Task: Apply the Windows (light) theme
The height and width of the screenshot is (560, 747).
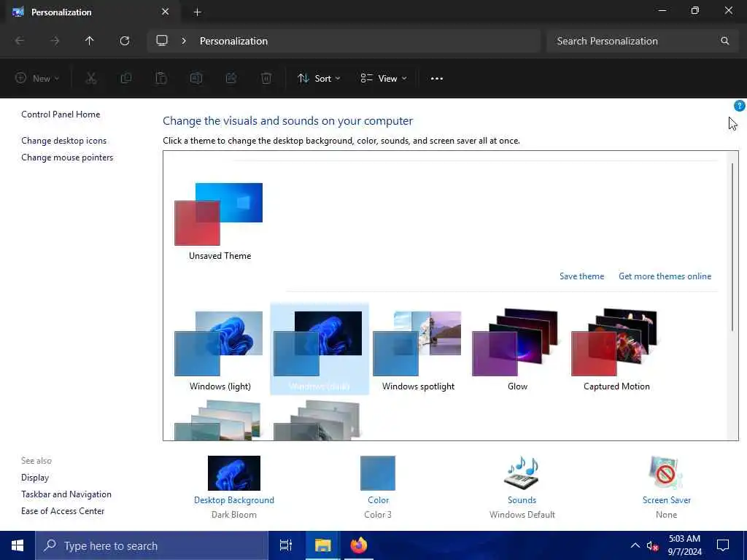Action: click(x=220, y=350)
